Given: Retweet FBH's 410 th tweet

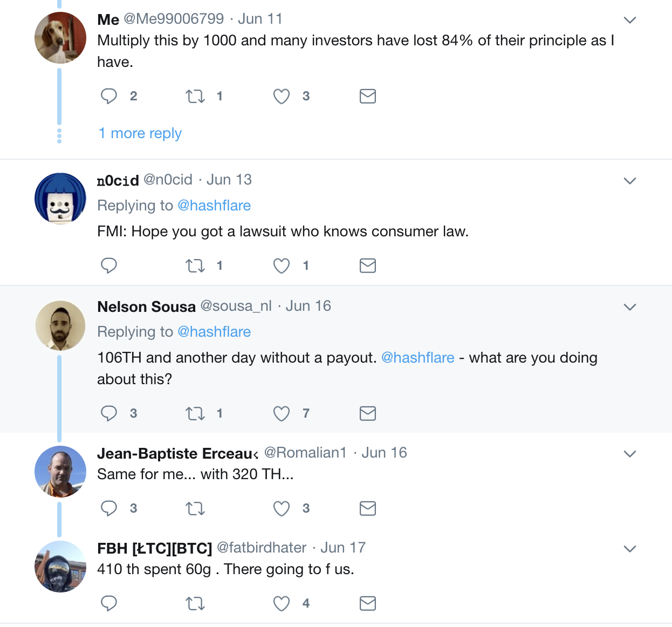Looking at the screenshot, I should tap(195, 604).
